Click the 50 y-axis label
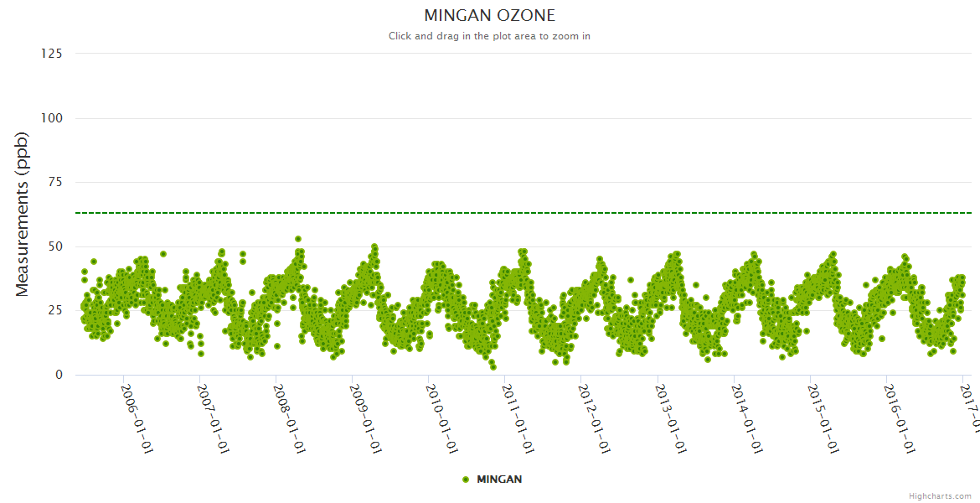980x503 pixels. (54, 246)
